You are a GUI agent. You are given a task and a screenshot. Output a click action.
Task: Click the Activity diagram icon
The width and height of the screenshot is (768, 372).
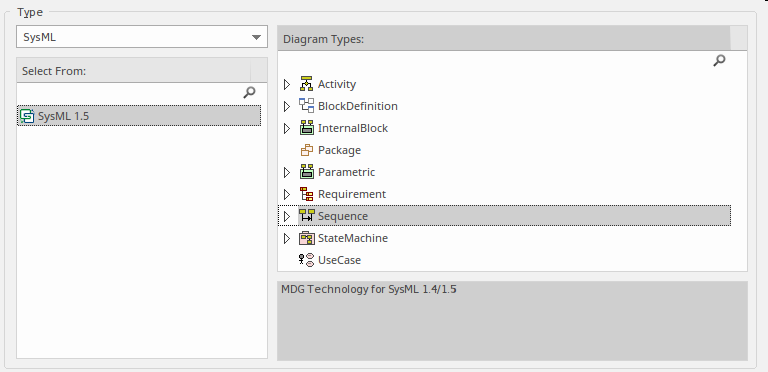coord(307,84)
